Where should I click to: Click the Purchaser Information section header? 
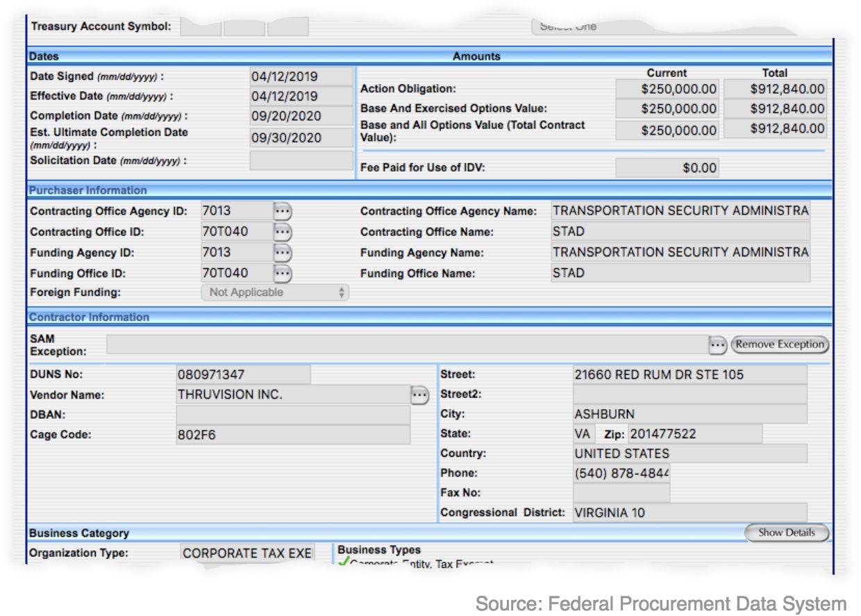tap(88, 190)
